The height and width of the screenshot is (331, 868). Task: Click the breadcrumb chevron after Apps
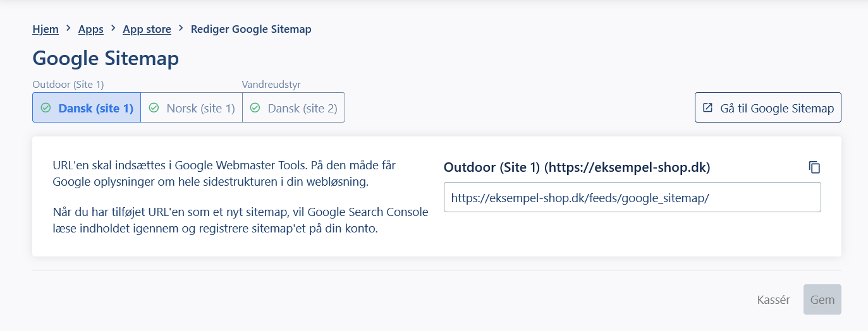click(x=113, y=28)
